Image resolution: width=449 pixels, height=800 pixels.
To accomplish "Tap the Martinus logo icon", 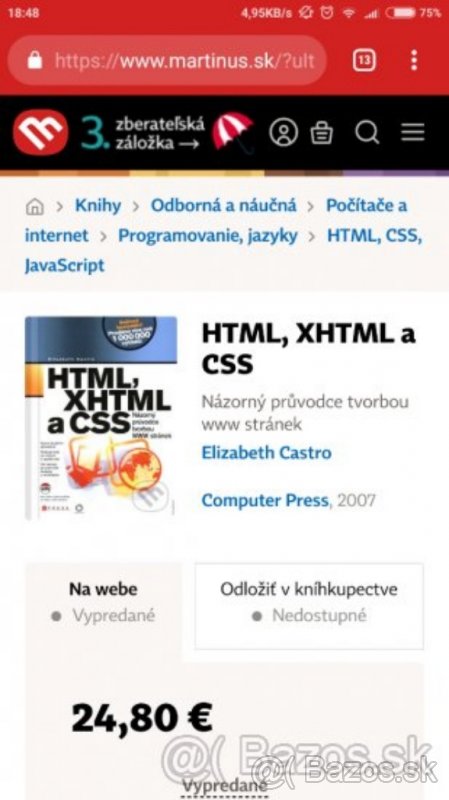I will [x=40, y=133].
